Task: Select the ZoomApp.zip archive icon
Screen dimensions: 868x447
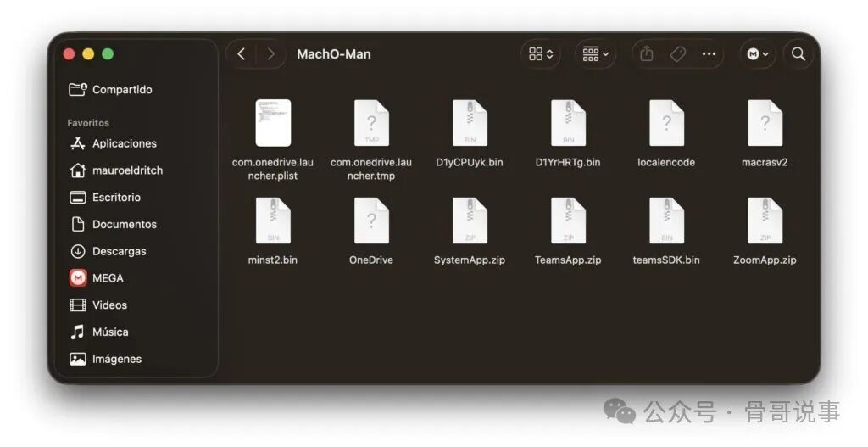Action: [765, 221]
